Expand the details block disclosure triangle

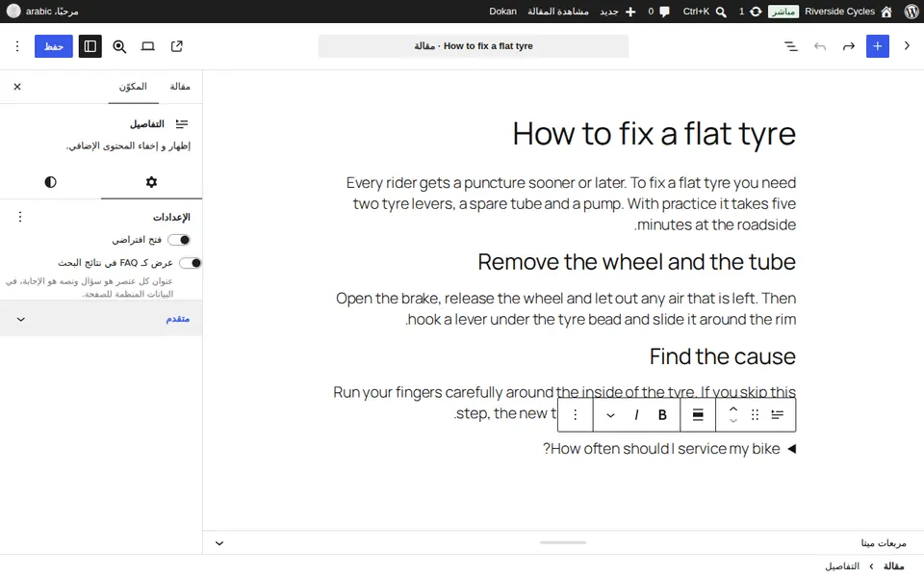coord(791,449)
